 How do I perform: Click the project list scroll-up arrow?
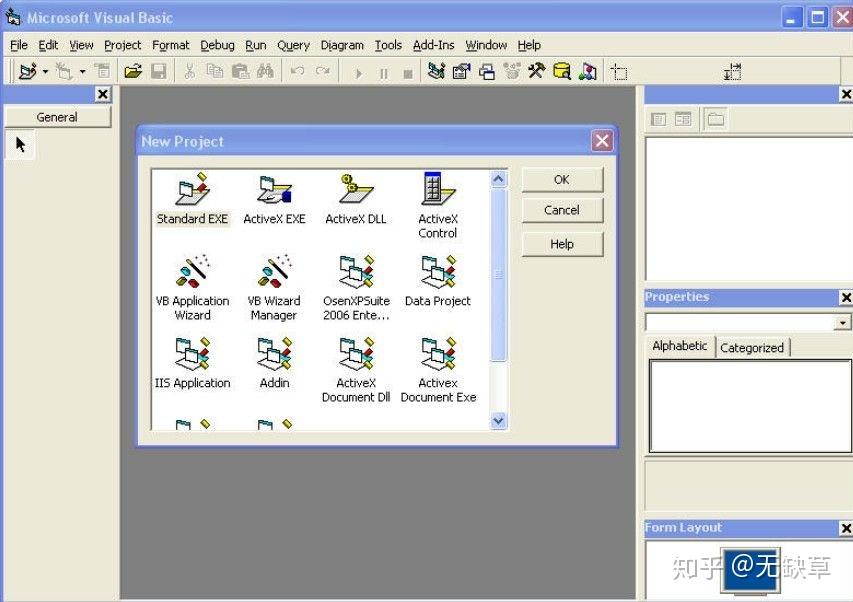point(498,179)
